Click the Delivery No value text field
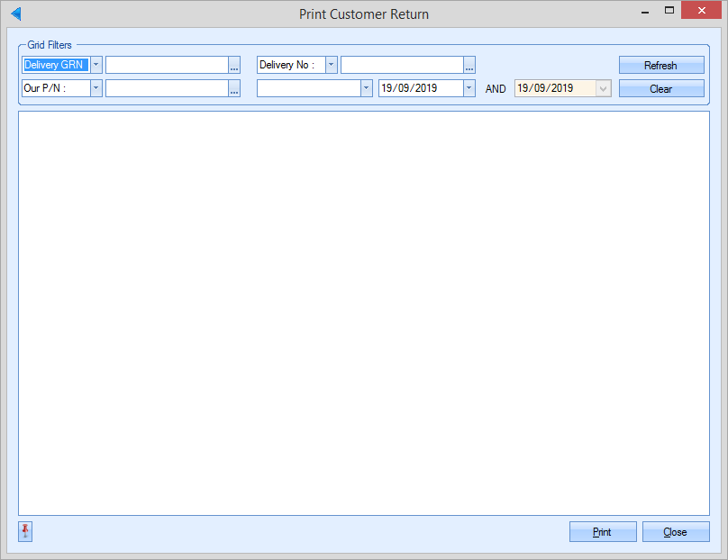This screenshot has height=560, width=728. [x=402, y=65]
